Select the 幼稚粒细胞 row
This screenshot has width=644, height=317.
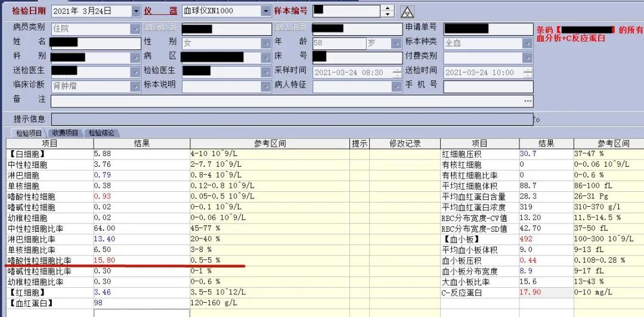click(x=223, y=218)
